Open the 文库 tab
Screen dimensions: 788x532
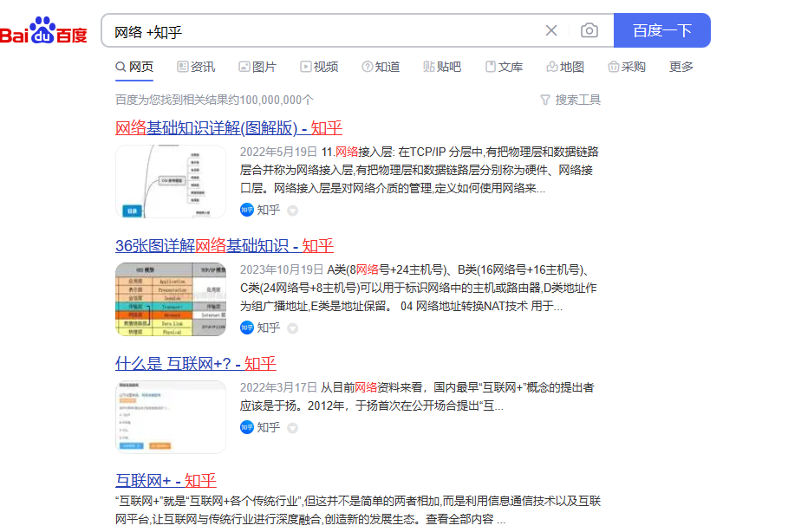pyautogui.click(x=504, y=67)
